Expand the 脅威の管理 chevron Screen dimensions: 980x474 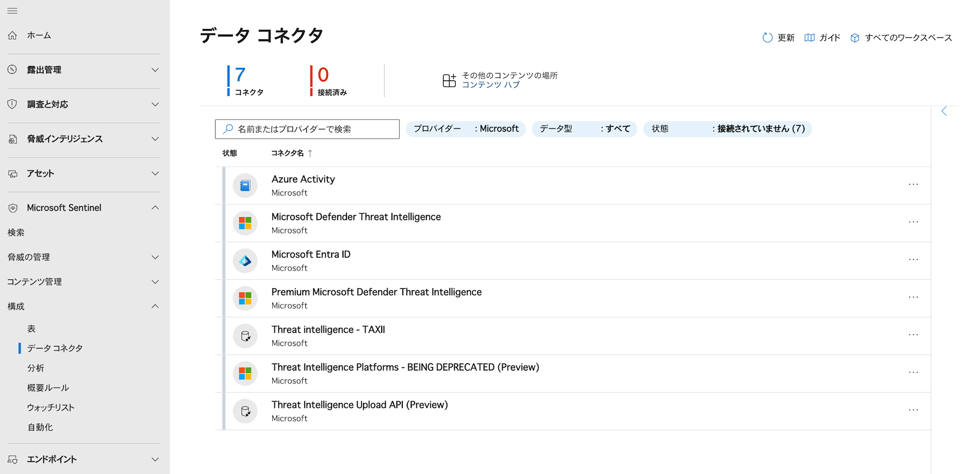coord(155,257)
